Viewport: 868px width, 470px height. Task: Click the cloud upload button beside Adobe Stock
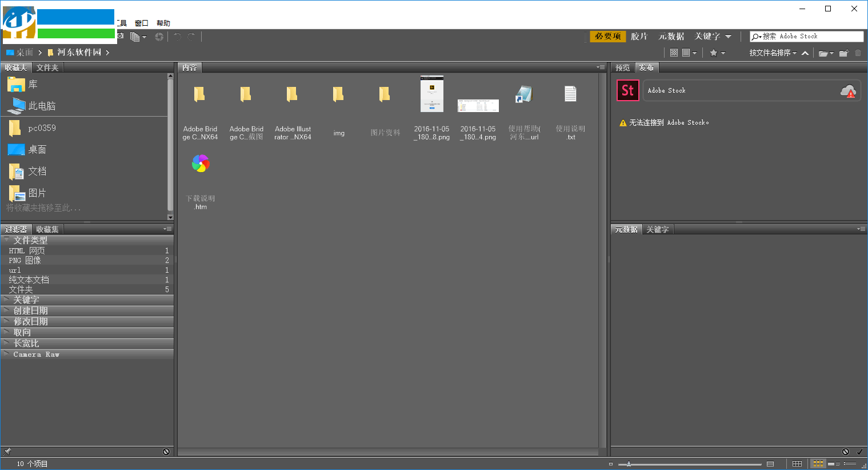coord(850,90)
